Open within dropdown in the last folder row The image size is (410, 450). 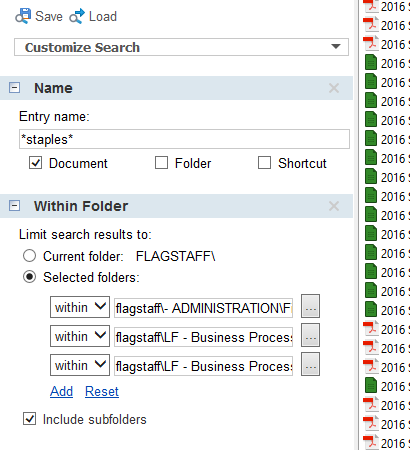(80, 365)
